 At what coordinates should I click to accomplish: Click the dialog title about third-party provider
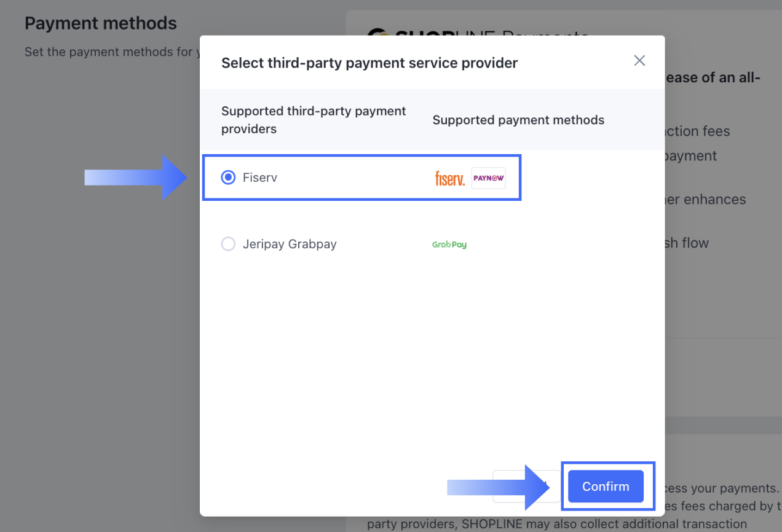(x=369, y=63)
